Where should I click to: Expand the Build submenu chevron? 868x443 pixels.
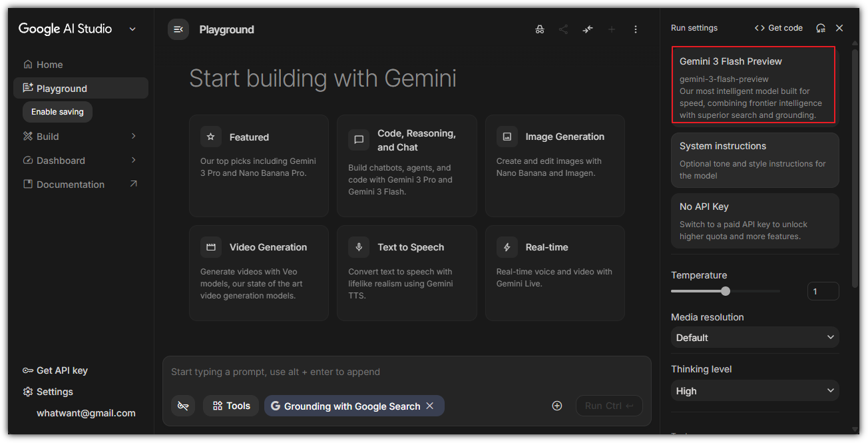133,136
